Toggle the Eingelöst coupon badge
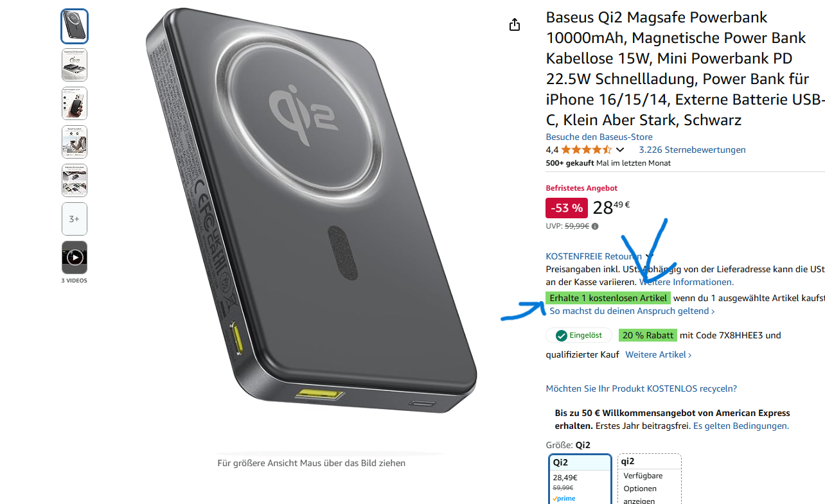 (x=579, y=335)
